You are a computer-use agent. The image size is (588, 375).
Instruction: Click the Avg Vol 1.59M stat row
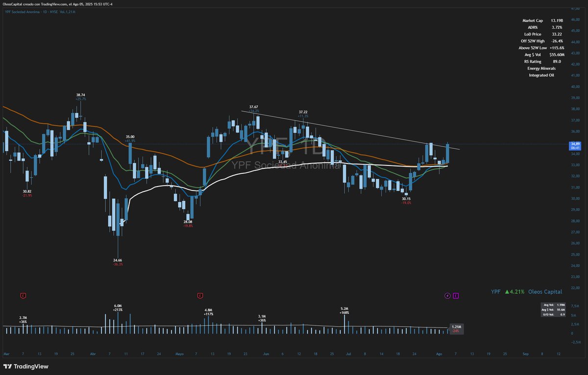coord(554,305)
